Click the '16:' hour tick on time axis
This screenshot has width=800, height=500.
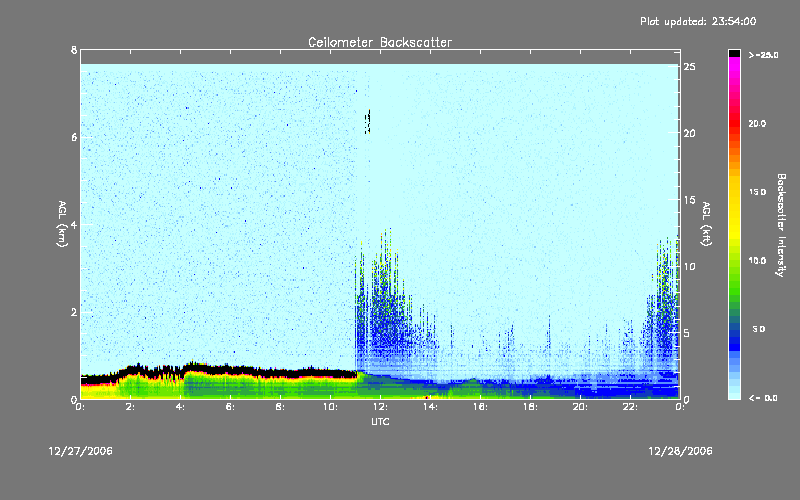coord(480,407)
